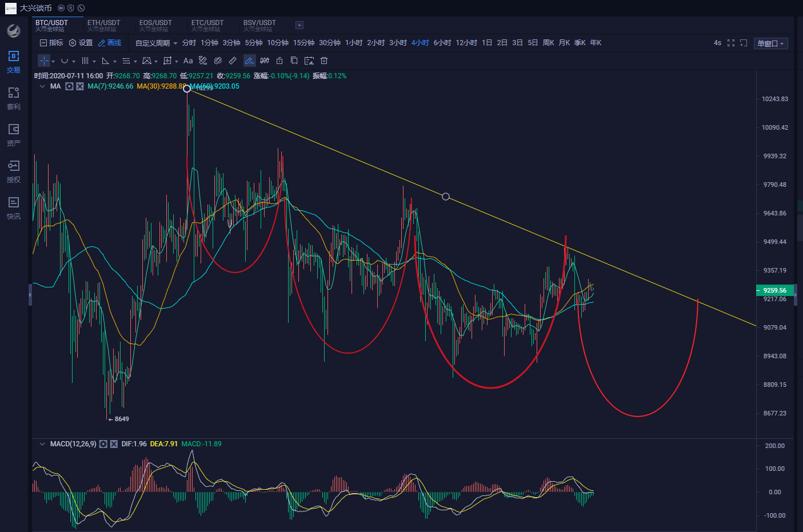This screenshot has height=532, width=803.
Task: Enter fullscreen chart mode
Action: (x=730, y=43)
